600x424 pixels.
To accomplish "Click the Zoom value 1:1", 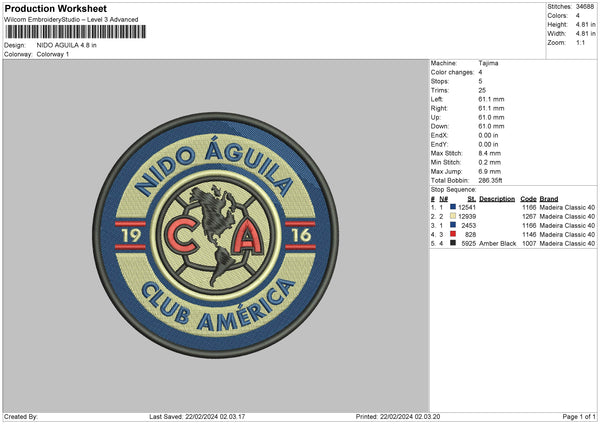I will (580, 42).
